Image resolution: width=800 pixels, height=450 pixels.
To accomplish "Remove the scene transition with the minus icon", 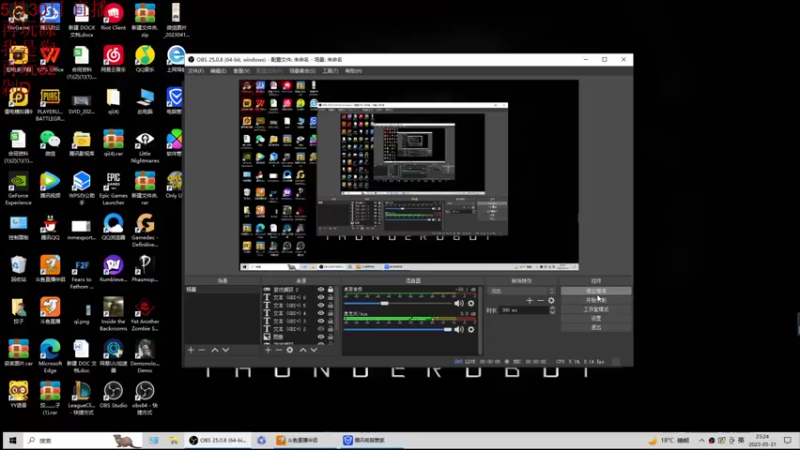I will point(540,301).
